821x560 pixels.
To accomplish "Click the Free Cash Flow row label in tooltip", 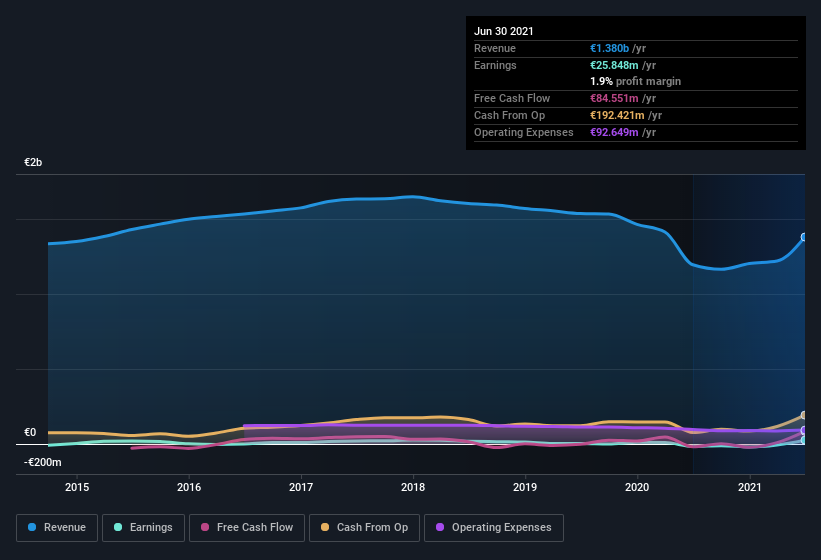I will 512,98.
